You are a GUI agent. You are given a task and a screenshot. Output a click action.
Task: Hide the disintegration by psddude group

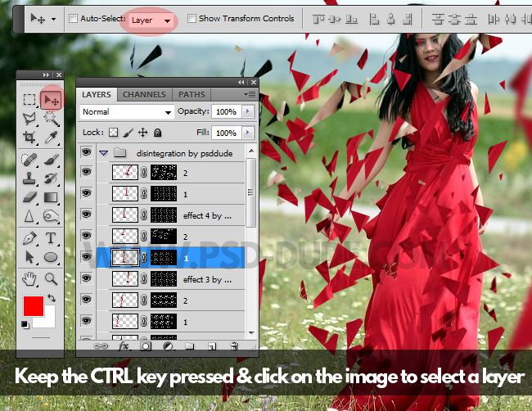coord(86,152)
